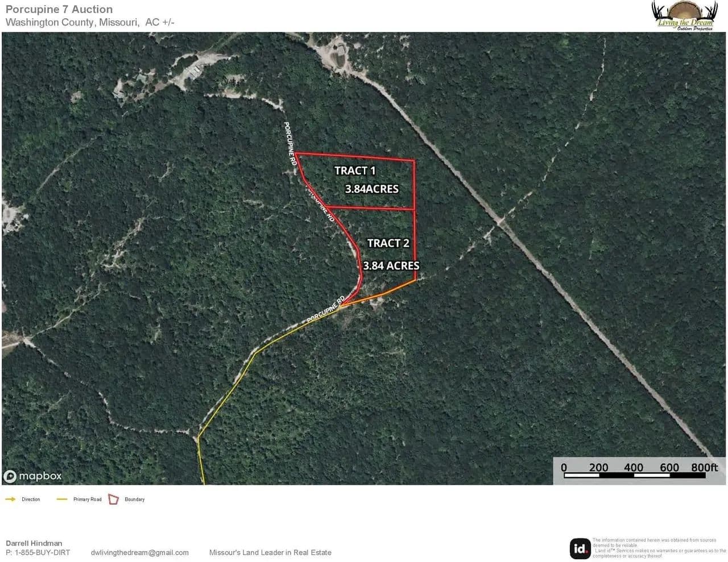The height and width of the screenshot is (562, 728).
Task: Click the dwlivingthedream@gmail.com email address
Action: click(x=139, y=552)
